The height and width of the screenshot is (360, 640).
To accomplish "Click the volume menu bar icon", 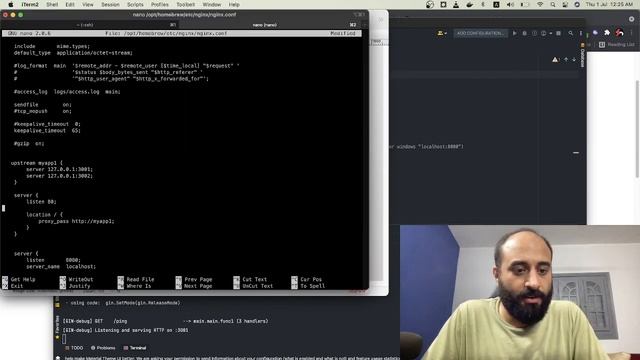I will pos(510,4).
